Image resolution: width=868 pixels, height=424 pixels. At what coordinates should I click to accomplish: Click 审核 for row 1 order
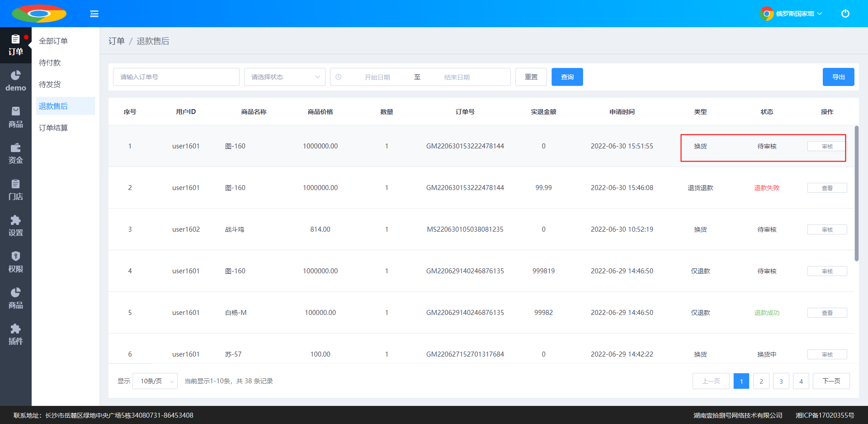(827, 146)
